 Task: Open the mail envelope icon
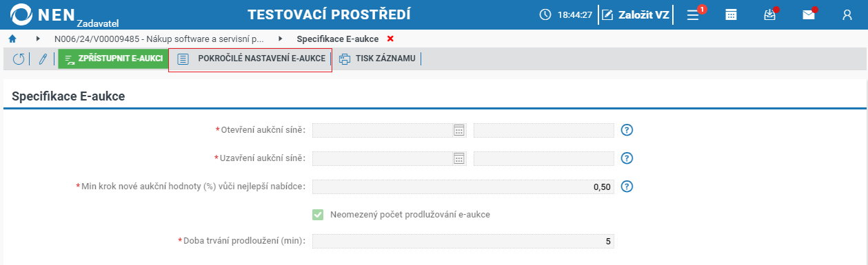[x=809, y=14]
